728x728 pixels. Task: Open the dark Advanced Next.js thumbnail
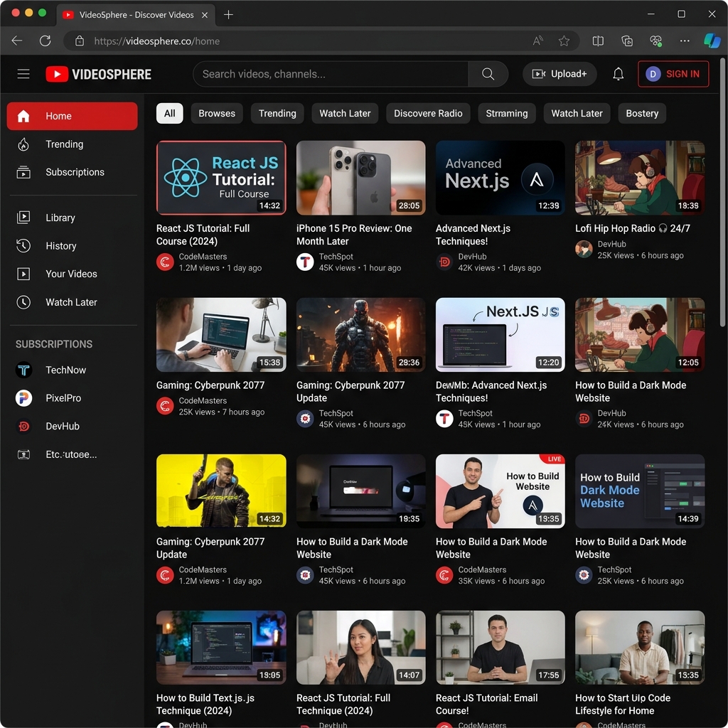(x=500, y=178)
